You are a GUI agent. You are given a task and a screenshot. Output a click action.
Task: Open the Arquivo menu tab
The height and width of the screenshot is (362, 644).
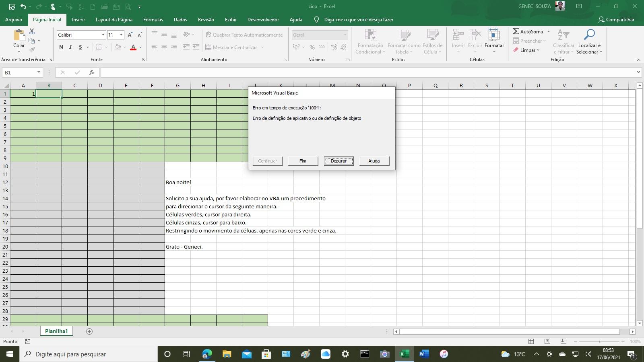[x=14, y=20]
